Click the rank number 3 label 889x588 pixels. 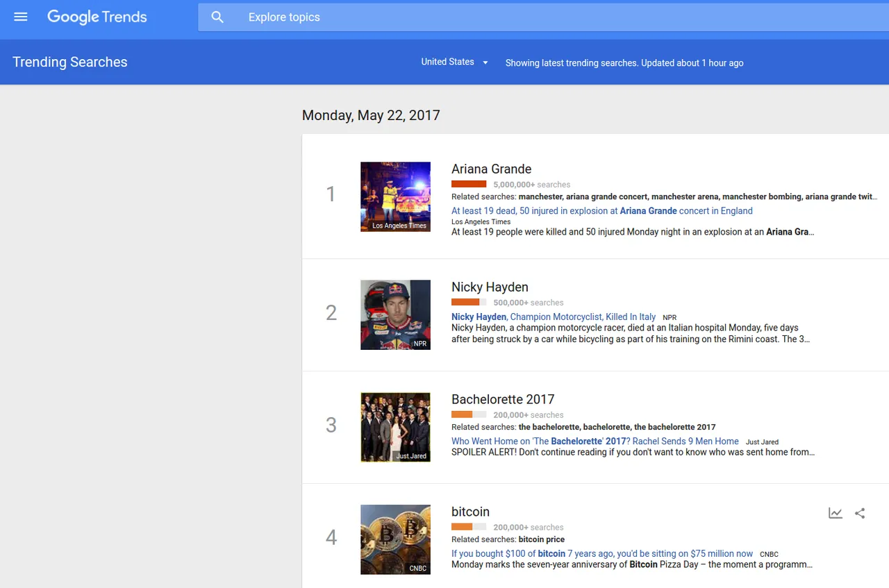(x=331, y=425)
